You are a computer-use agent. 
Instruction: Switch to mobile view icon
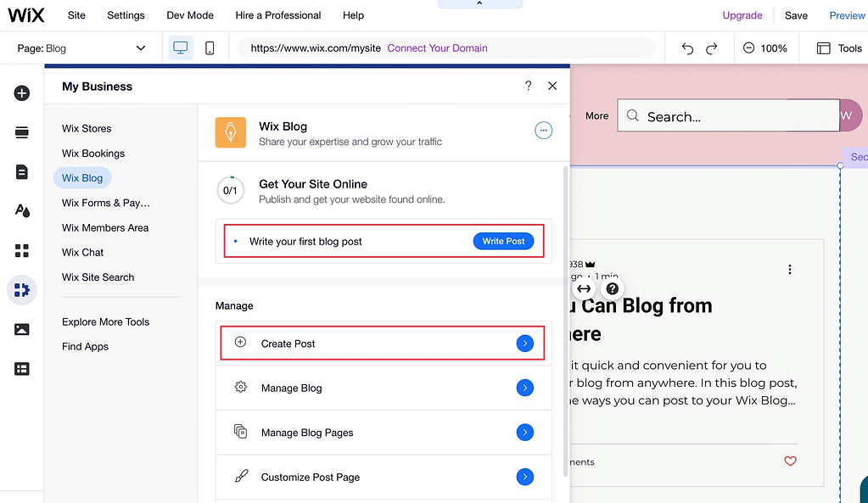click(210, 48)
